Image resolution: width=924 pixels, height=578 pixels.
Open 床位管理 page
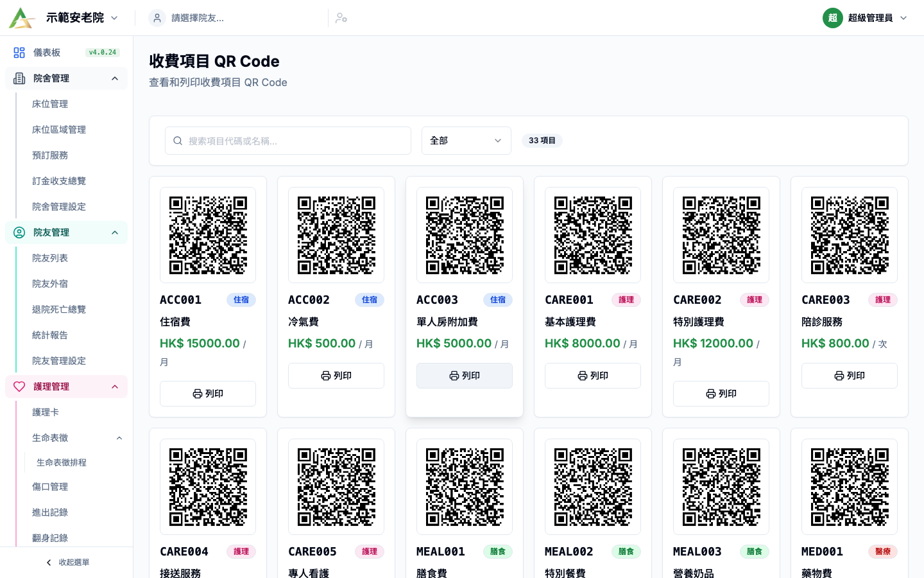pyautogui.click(x=50, y=104)
